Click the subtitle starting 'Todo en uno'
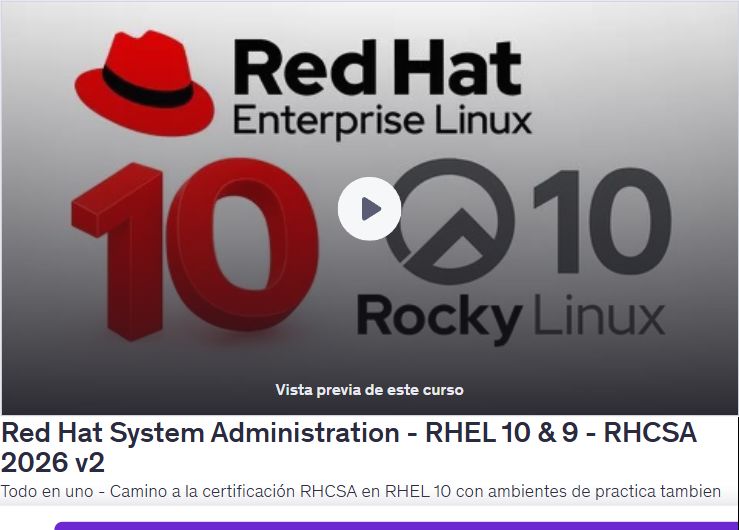The width and height of the screenshot is (739, 530). click(361, 491)
